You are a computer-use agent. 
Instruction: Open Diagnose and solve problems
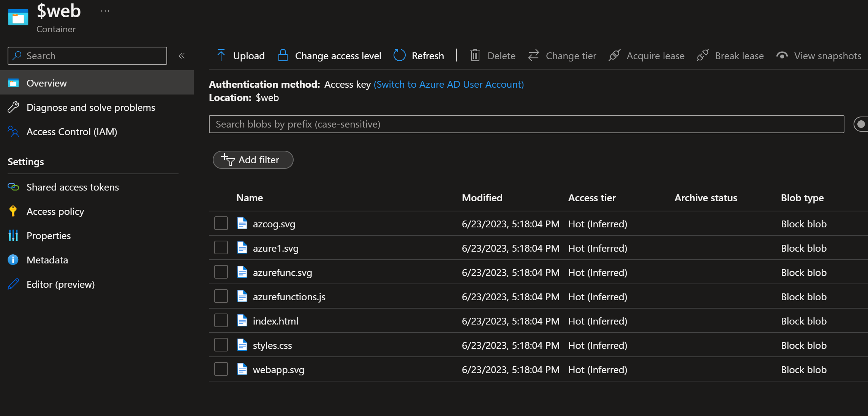(97, 107)
